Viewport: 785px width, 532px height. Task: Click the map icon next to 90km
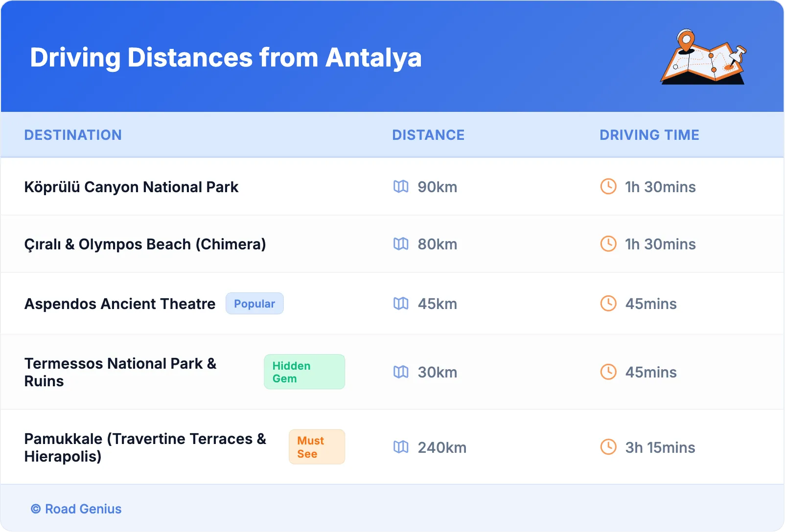(401, 186)
